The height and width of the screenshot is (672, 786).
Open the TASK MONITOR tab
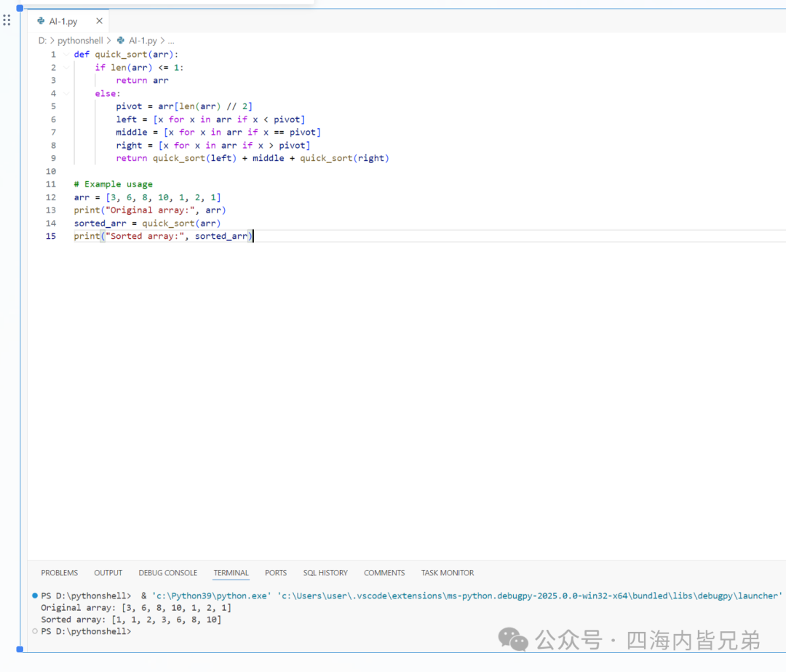(x=447, y=573)
